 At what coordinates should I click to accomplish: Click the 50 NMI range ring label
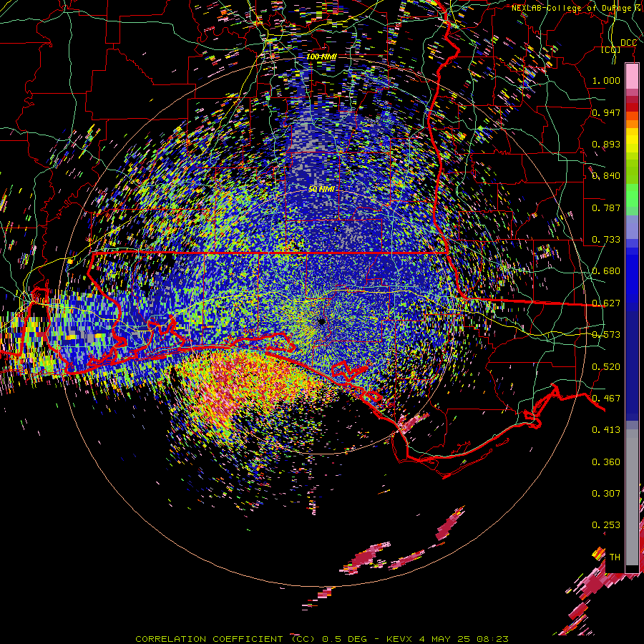click(x=321, y=189)
